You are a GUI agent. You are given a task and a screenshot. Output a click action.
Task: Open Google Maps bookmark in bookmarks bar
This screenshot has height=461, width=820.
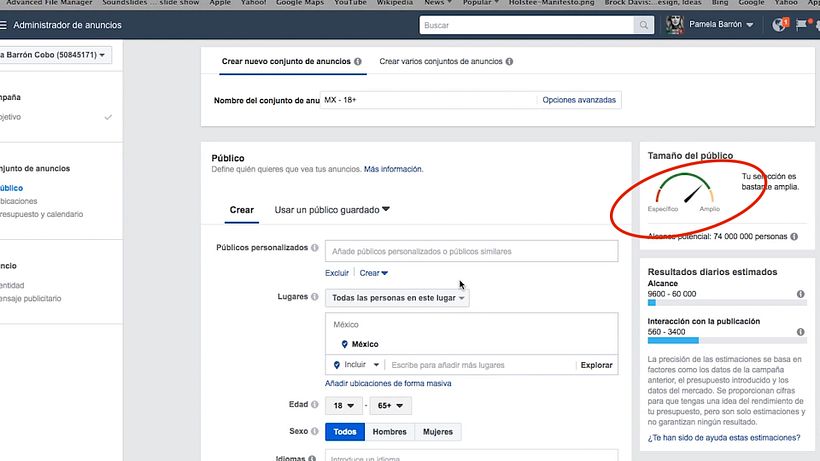click(x=300, y=3)
